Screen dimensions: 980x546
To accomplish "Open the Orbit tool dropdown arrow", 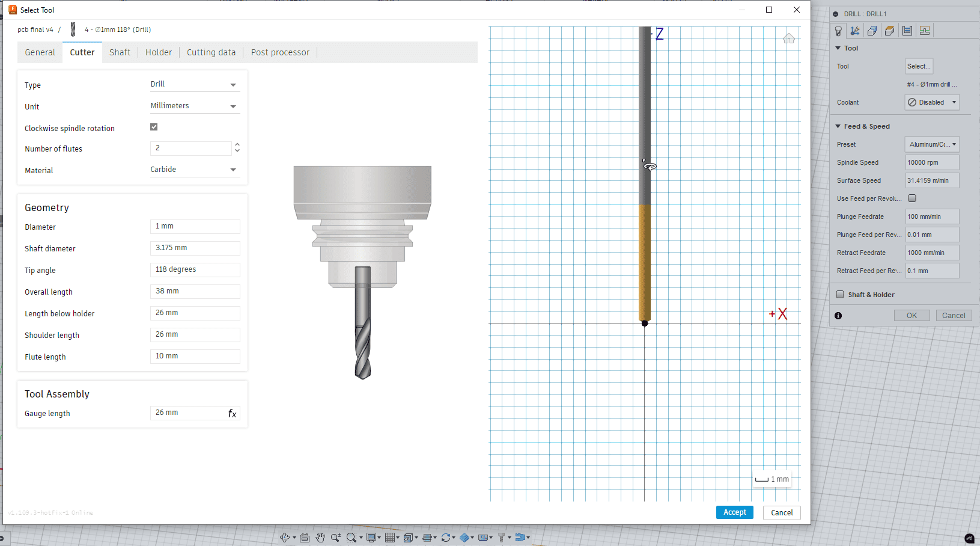I will (x=294, y=538).
